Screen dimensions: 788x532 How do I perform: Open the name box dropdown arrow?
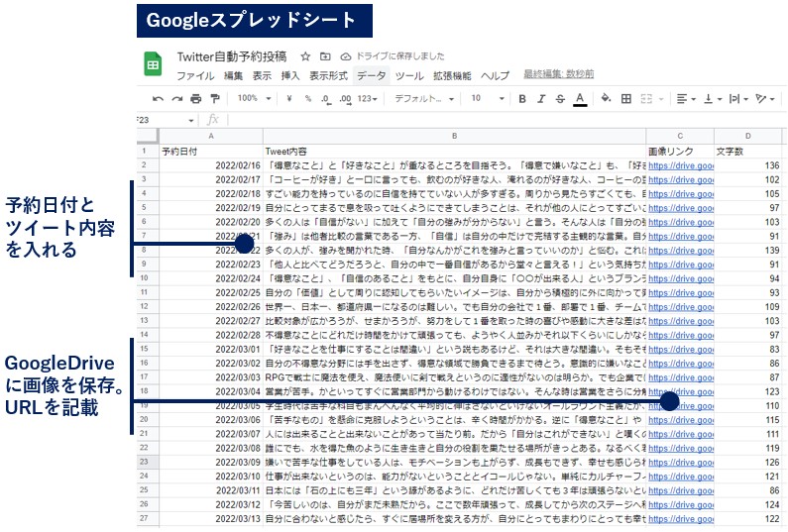click(191, 121)
